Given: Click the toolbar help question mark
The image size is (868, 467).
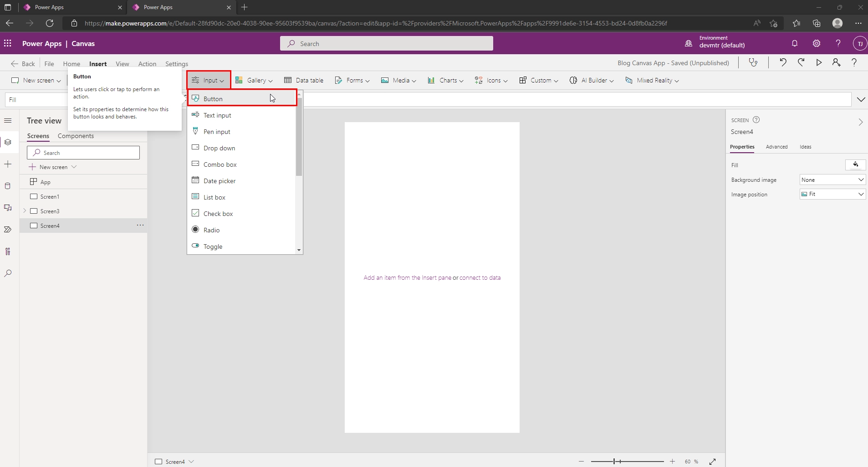Looking at the screenshot, I should pos(854,62).
